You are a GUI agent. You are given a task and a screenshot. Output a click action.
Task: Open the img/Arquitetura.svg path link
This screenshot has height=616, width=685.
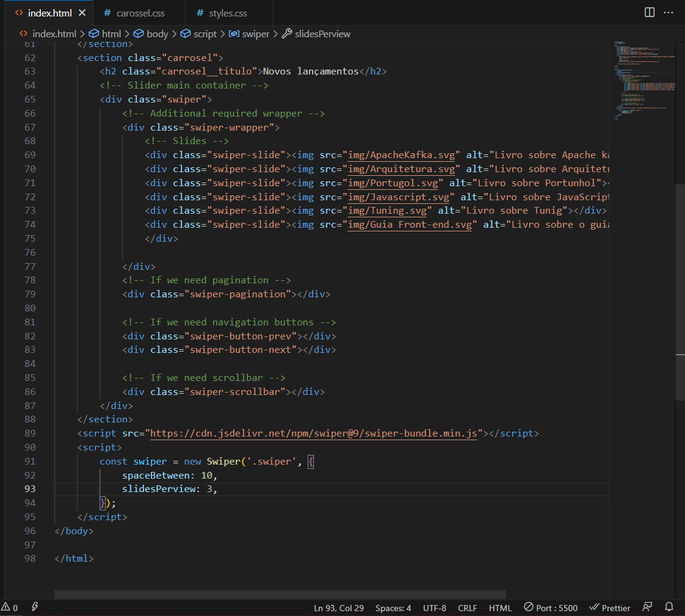(401, 169)
